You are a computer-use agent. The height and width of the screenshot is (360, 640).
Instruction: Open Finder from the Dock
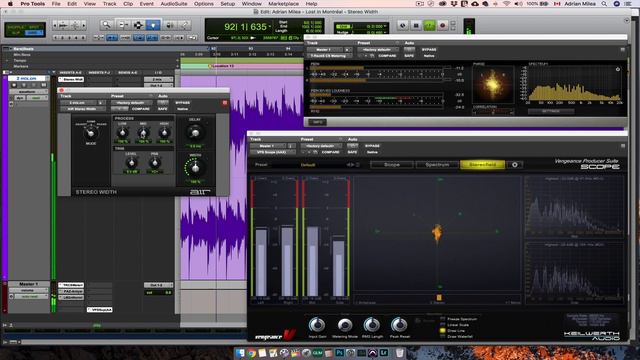point(240,353)
